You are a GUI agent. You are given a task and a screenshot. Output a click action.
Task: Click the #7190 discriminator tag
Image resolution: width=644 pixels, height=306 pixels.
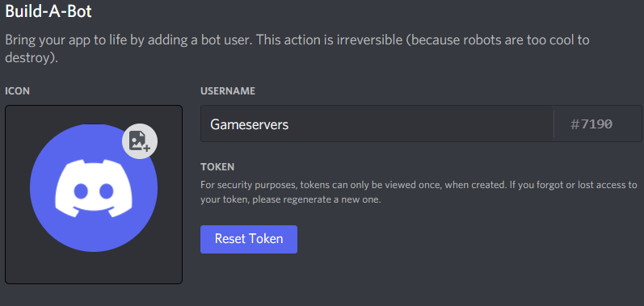pos(591,124)
